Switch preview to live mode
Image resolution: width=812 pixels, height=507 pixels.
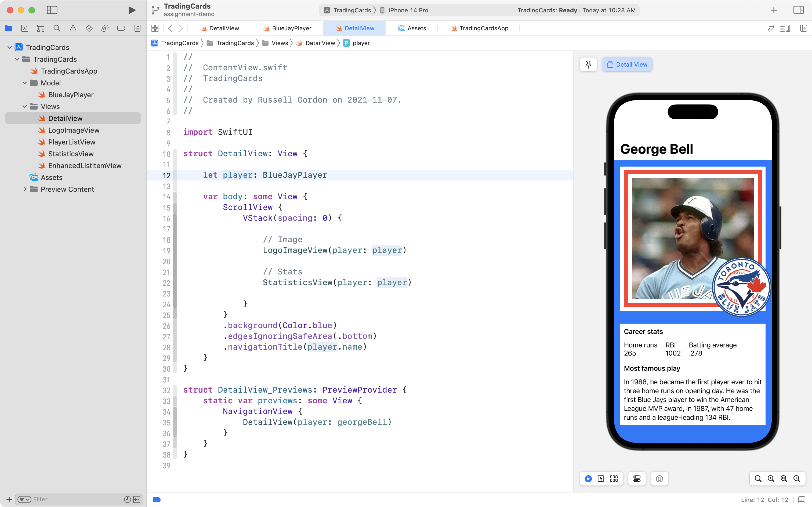point(588,479)
